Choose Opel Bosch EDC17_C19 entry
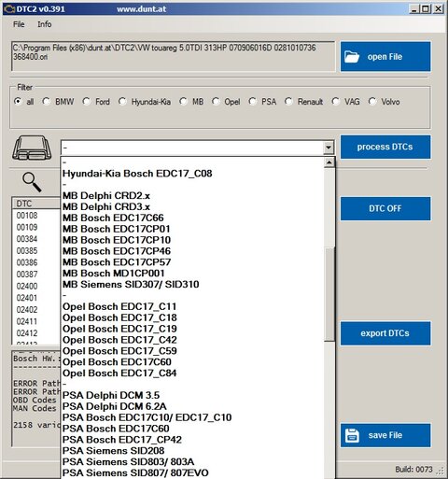This screenshot has height=479, width=448. click(x=193, y=329)
